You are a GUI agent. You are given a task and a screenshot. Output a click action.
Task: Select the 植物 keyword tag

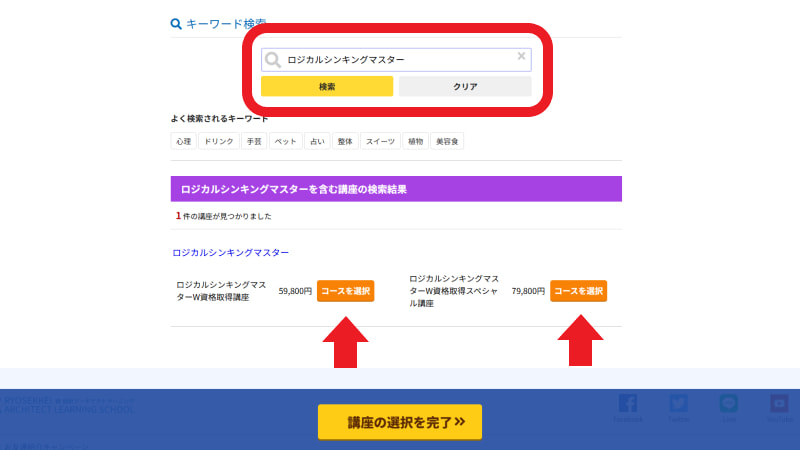tap(415, 141)
